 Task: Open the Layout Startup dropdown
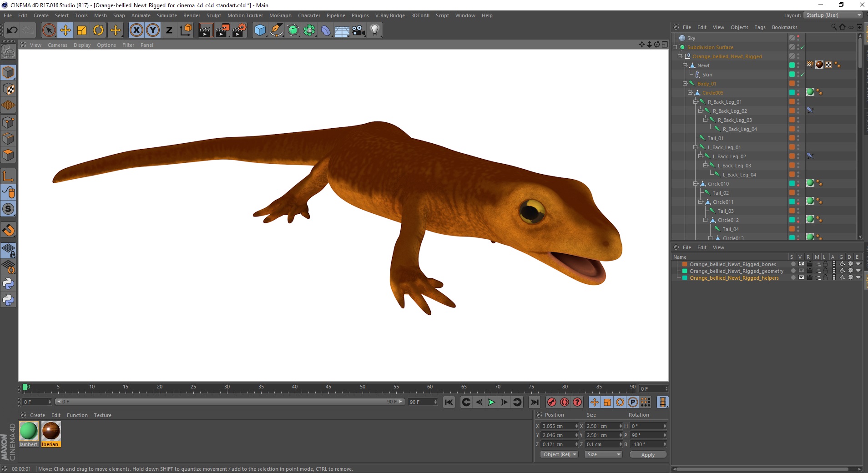click(x=833, y=15)
